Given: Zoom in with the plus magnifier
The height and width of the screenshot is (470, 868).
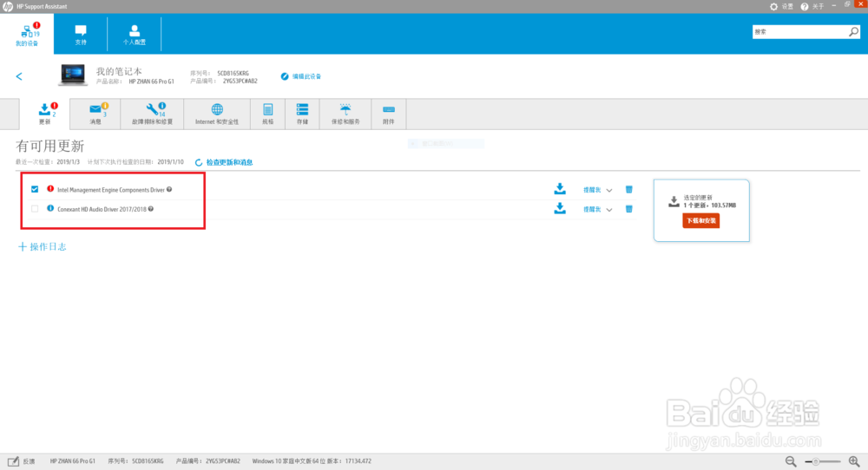Looking at the screenshot, I should [854, 461].
